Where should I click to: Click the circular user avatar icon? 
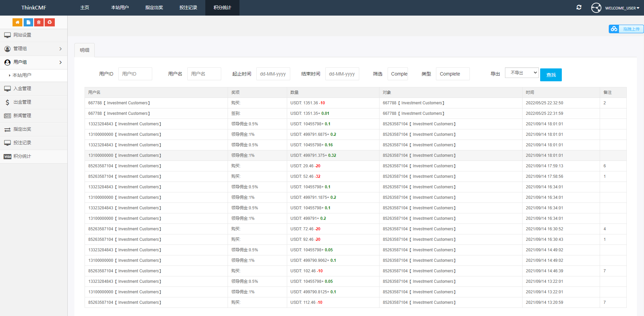click(596, 8)
